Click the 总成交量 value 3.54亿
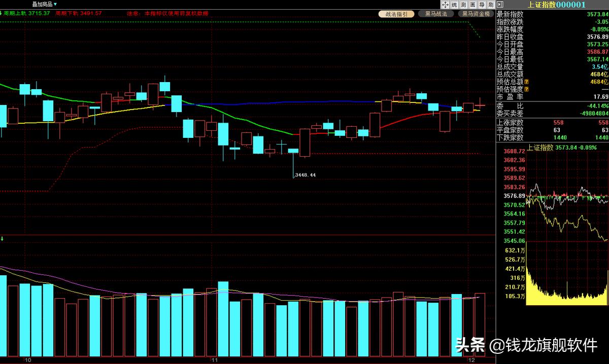609x364 pixels. pyautogui.click(x=600, y=66)
